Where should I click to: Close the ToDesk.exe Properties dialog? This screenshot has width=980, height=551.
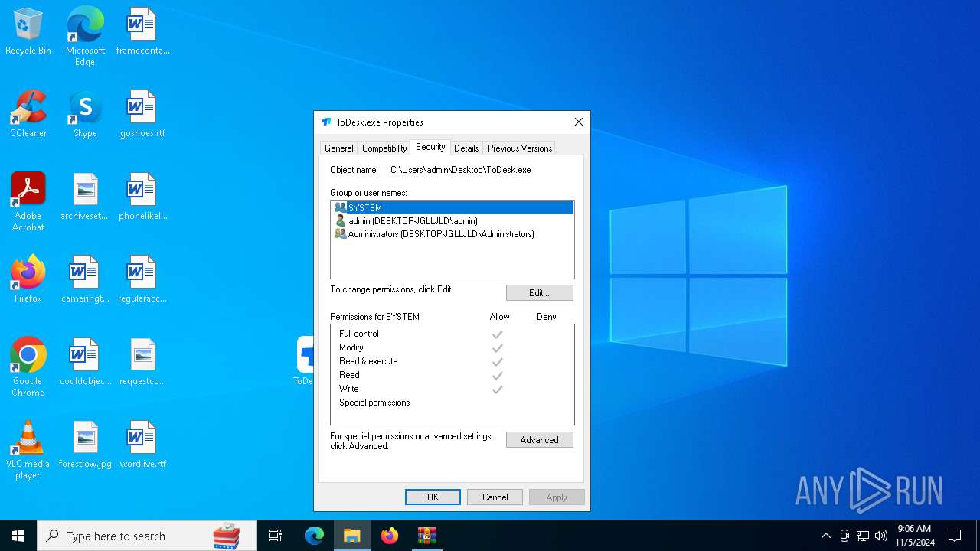pos(579,122)
